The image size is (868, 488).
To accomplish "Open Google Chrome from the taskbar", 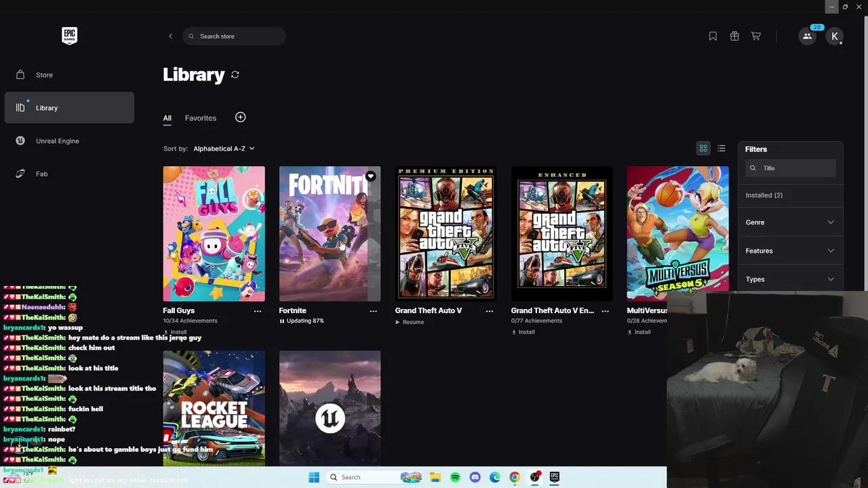I will click(515, 477).
